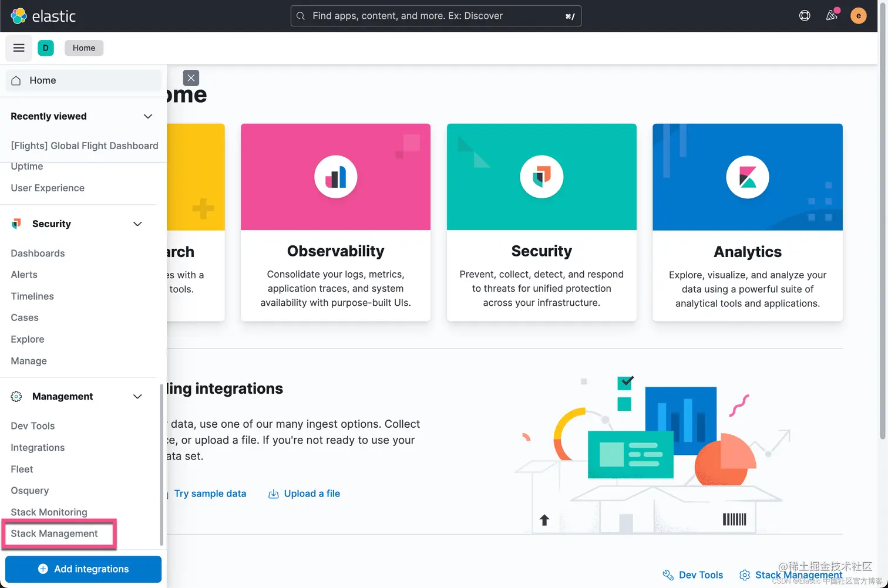Viewport: 888px width, 588px height.
Task: Click the search magnifier icon
Action: pos(301,16)
